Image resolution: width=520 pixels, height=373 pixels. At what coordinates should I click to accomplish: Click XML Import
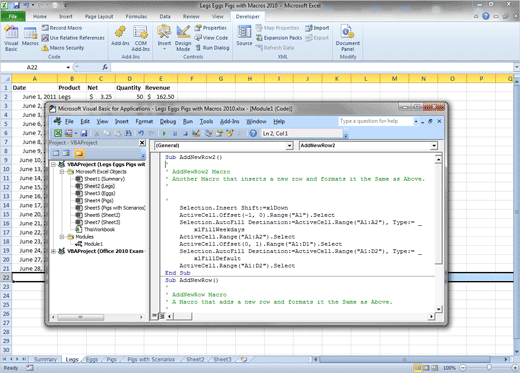(x=317, y=28)
